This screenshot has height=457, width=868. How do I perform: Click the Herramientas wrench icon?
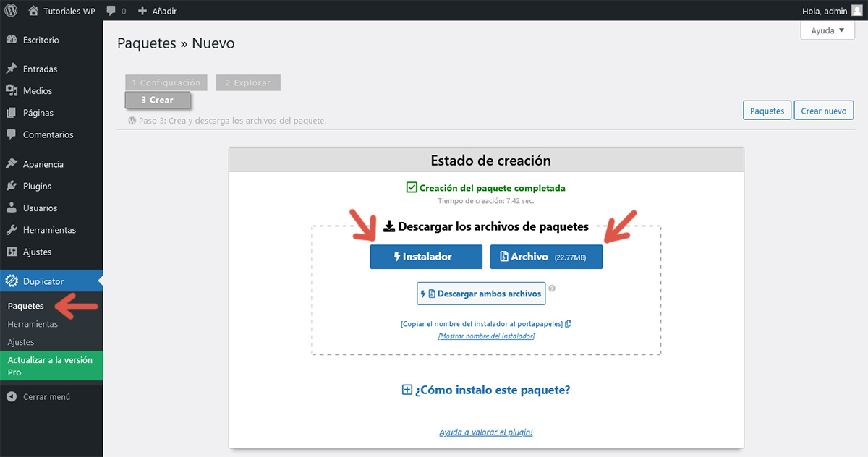tap(12, 230)
